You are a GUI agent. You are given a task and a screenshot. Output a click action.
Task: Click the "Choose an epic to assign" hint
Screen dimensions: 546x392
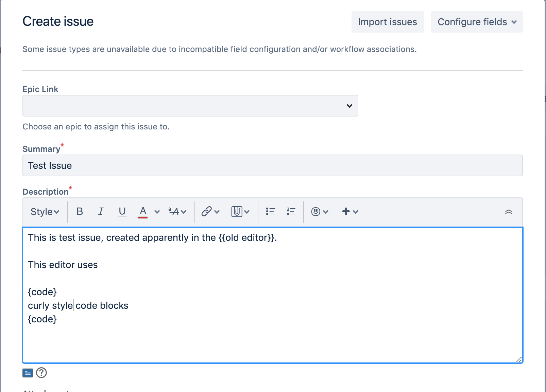[96, 127]
